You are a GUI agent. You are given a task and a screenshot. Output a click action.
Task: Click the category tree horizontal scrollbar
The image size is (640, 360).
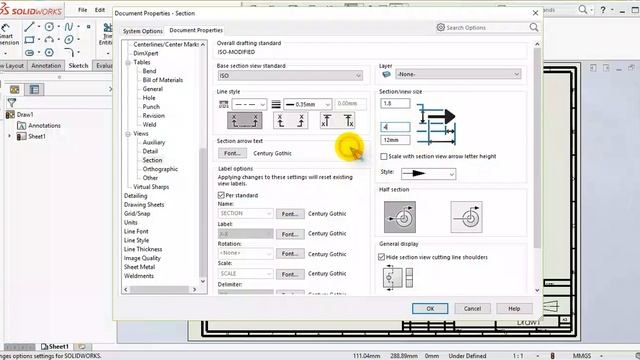point(160,289)
